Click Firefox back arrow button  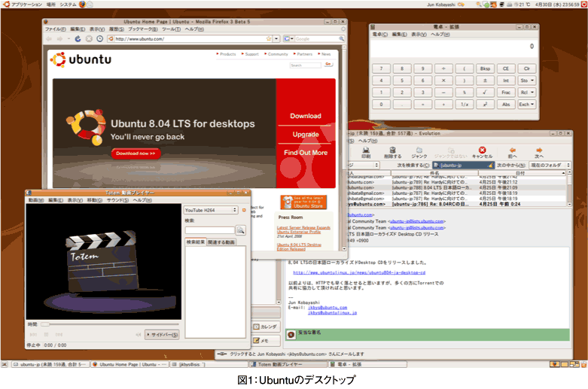tap(49, 38)
